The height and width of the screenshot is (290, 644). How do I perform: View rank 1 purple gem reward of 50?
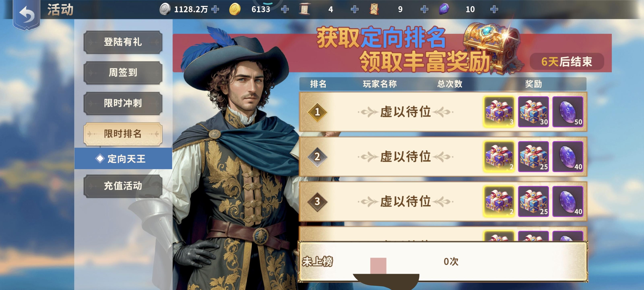coord(568,112)
